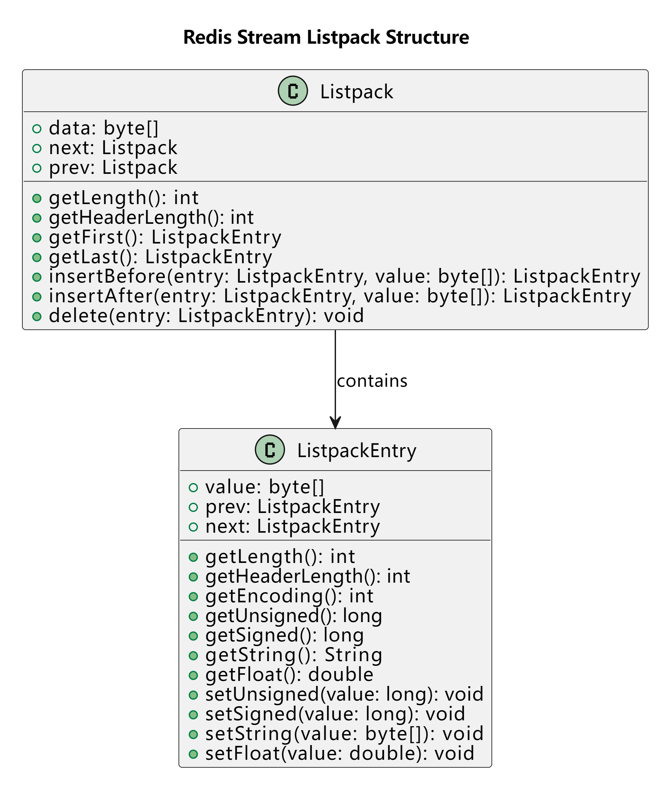Click the arrowhead pointing to ListpackEntry
The image size is (672, 790).
pyautogui.click(x=335, y=423)
